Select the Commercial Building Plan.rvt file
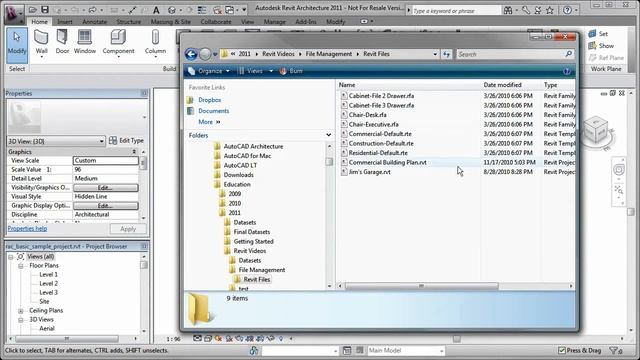640x360 pixels. pyautogui.click(x=387, y=162)
